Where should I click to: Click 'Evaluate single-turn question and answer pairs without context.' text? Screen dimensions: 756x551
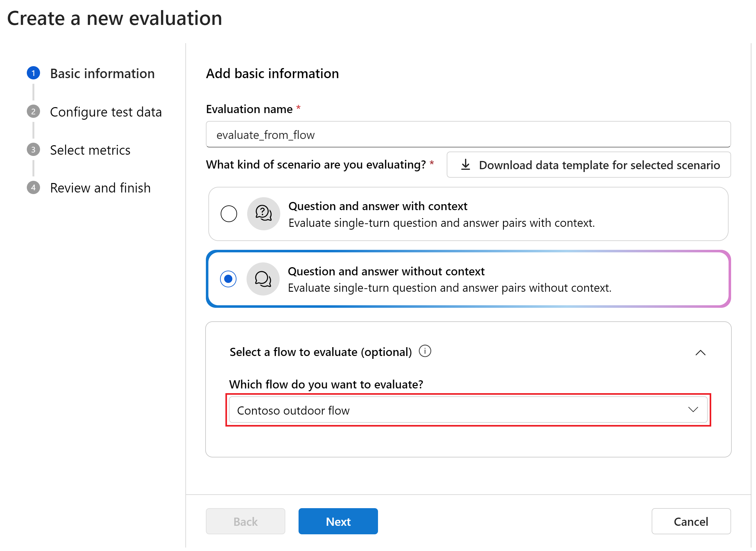[450, 288]
